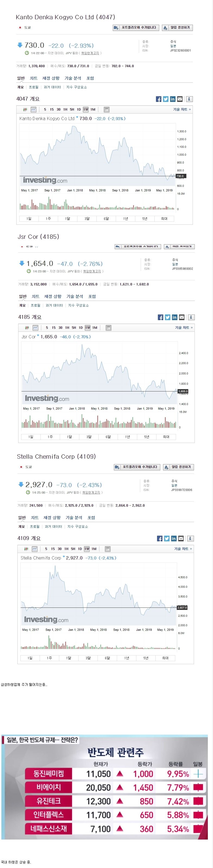Click 알림 생성하기 button for Stella Chemifa
213x868 pixels.
point(178,467)
